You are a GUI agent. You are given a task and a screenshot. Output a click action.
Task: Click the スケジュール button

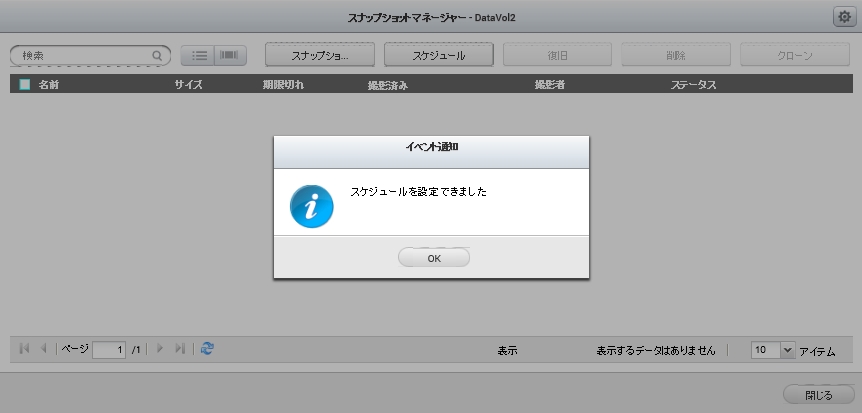[438, 56]
